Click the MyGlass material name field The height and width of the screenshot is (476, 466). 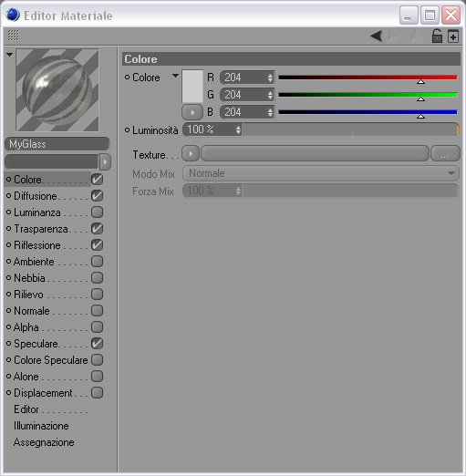pyautogui.click(x=57, y=144)
